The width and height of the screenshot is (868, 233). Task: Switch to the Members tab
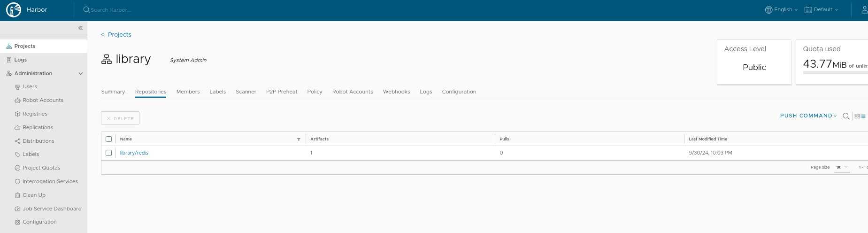pos(188,92)
